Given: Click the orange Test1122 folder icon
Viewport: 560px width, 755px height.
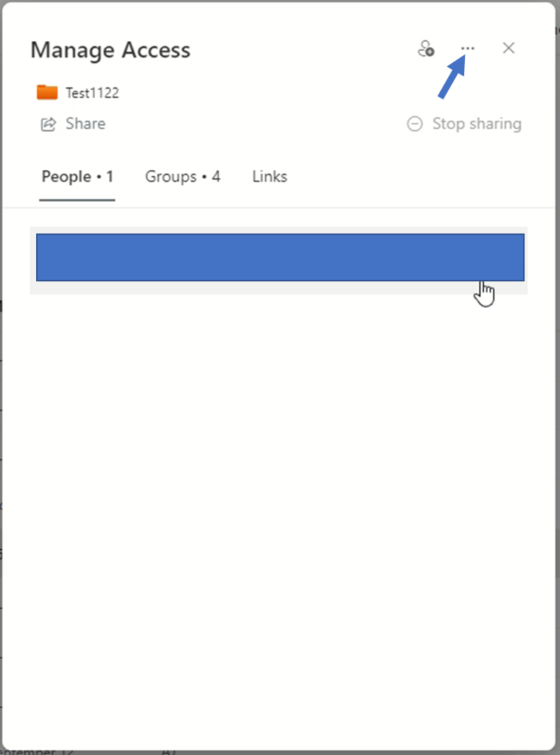Looking at the screenshot, I should pos(47,92).
